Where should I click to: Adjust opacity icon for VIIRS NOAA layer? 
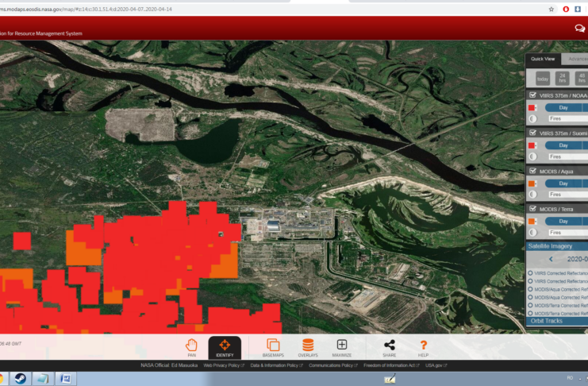532,119
